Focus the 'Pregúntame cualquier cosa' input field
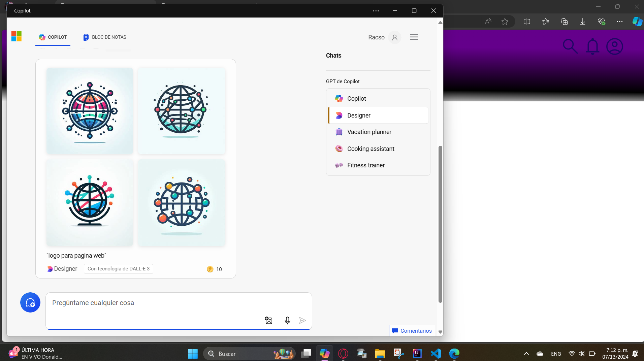This screenshot has width=644, height=361. (x=179, y=303)
